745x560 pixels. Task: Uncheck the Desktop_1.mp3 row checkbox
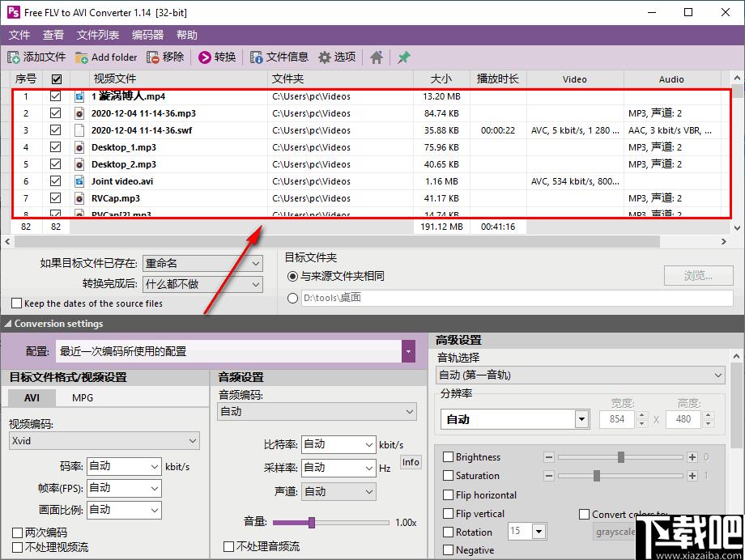[56, 147]
